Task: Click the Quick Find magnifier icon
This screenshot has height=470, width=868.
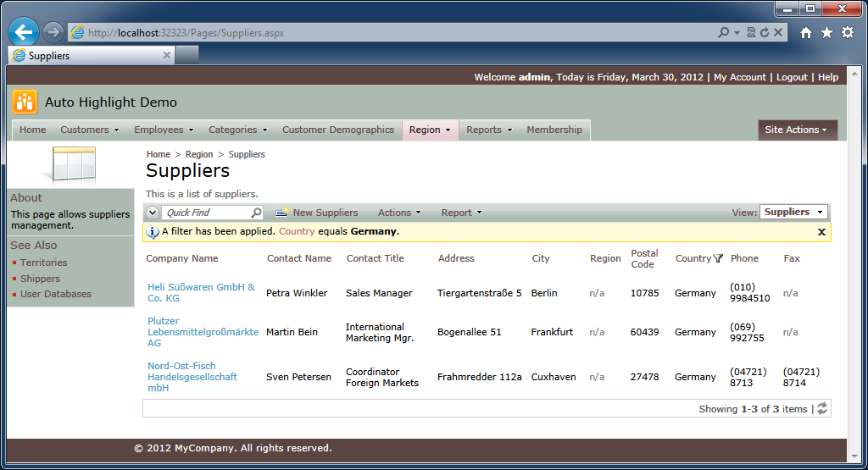Action: pos(256,213)
